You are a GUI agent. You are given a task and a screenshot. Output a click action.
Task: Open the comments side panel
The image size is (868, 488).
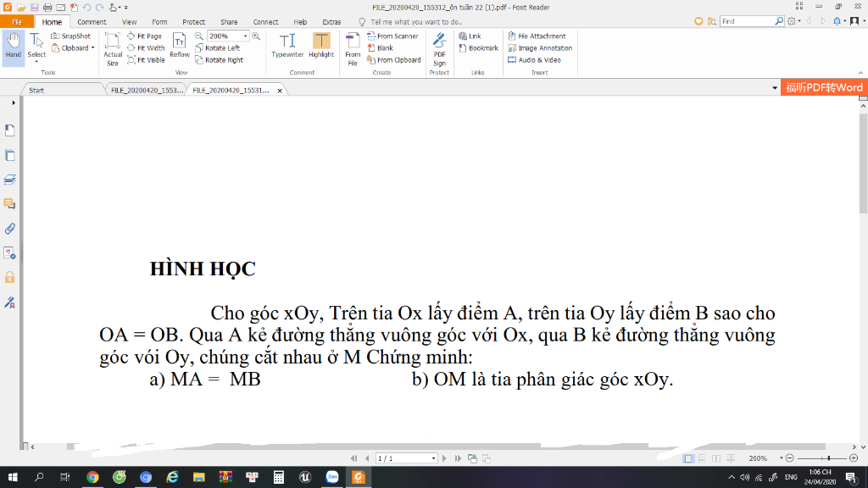pyautogui.click(x=10, y=204)
